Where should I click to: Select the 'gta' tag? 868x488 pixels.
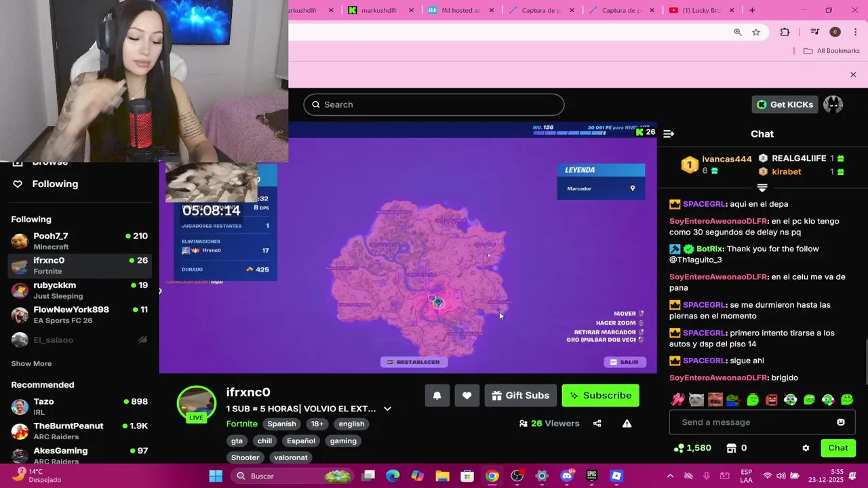click(237, 441)
